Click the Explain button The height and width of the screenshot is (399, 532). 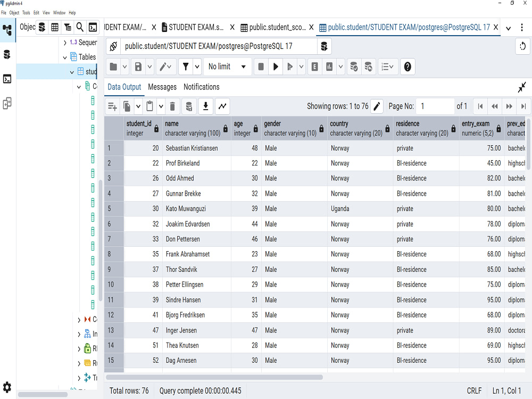click(x=315, y=67)
